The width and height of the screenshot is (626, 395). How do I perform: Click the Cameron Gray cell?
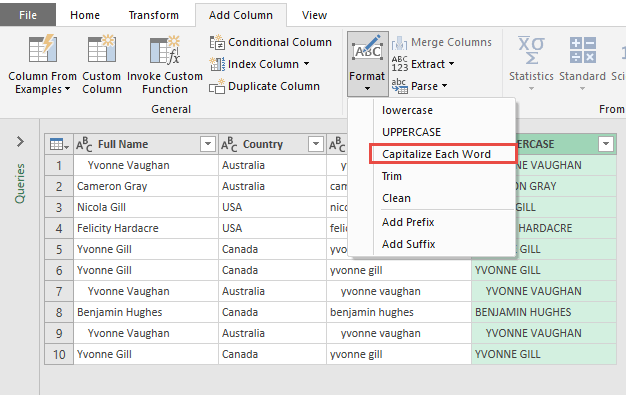click(146, 186)
